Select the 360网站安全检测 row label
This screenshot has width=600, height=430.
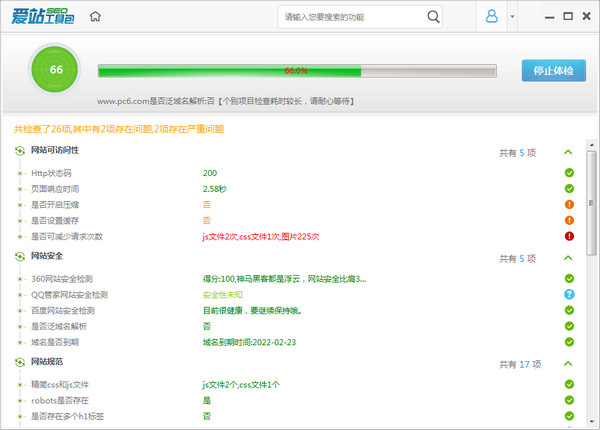(62, 279)
